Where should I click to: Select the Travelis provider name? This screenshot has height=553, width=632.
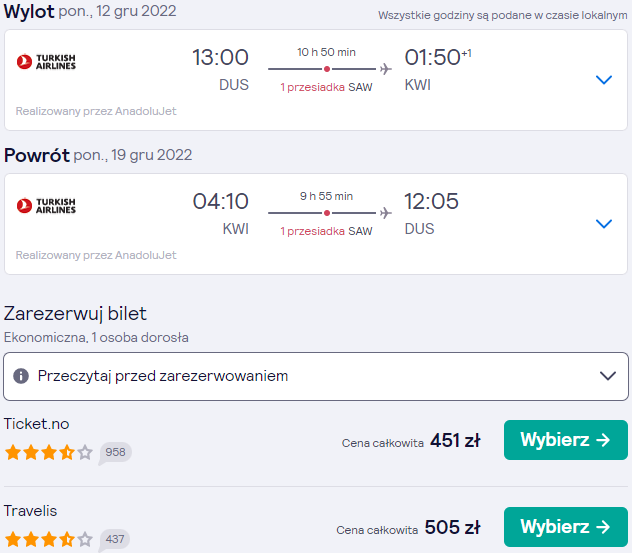coord(30,511)
